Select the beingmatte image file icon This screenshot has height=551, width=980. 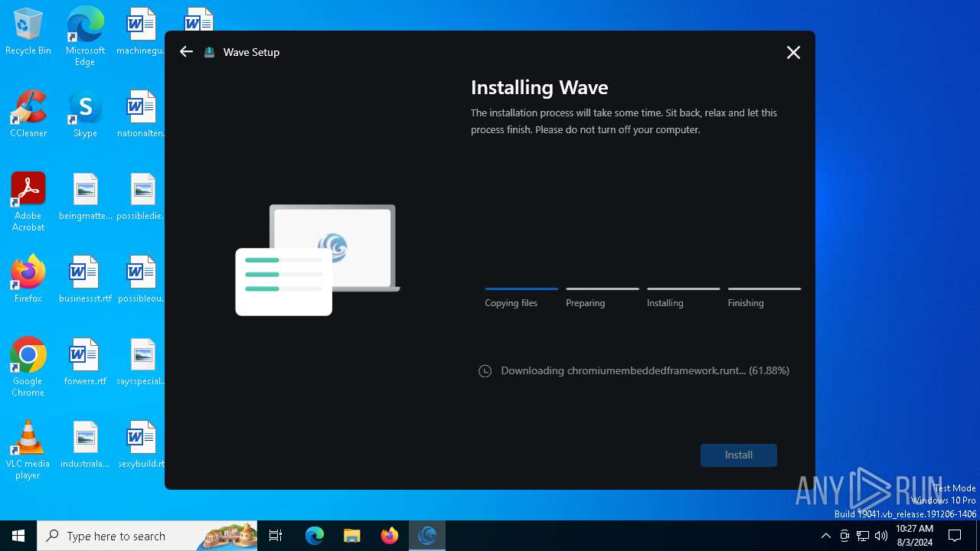tap(85, 197)
